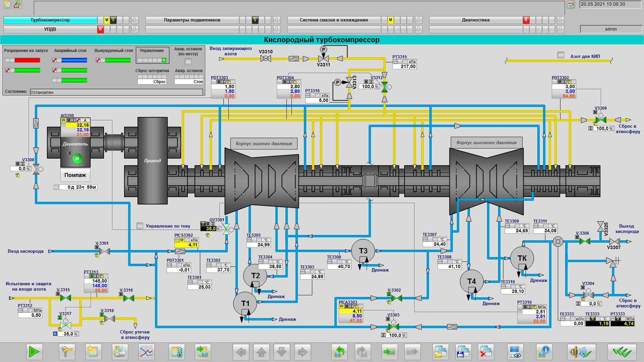The image size is (644, 362).
Task: Click the green back-to-previous-screen icon
Action: 339,352
